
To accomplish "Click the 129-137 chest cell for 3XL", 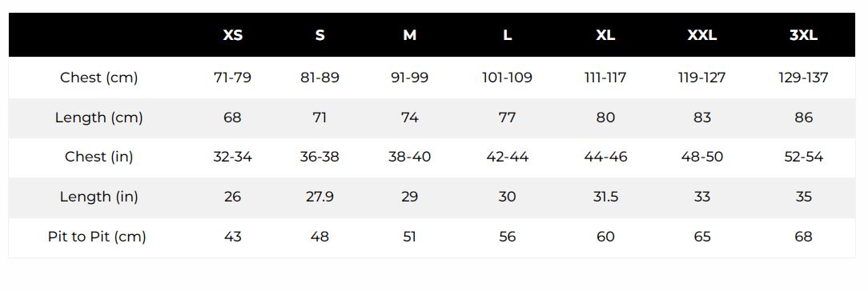I will tap(803, 78).
